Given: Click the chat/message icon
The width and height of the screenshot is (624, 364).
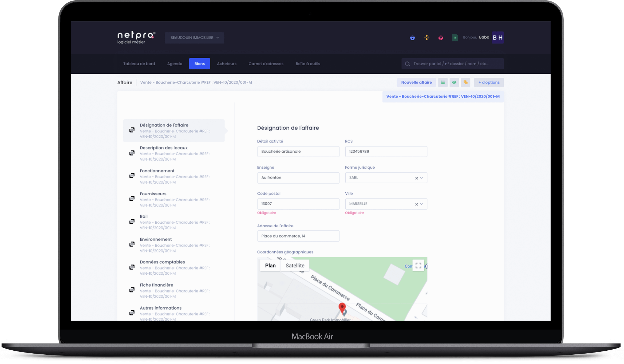Looking at the screenshot, I should coord(465,82).
